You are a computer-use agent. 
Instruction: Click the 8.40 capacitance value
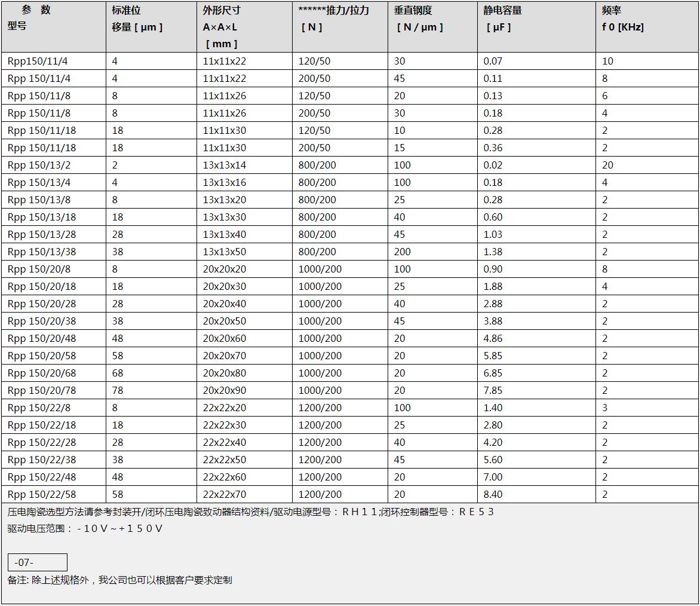tap(493, 494)
